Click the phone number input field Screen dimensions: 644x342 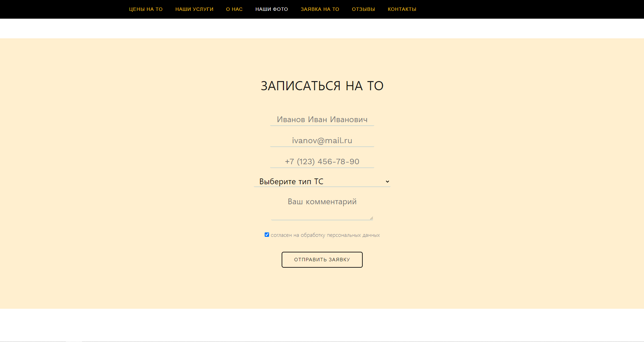(322, 161)
